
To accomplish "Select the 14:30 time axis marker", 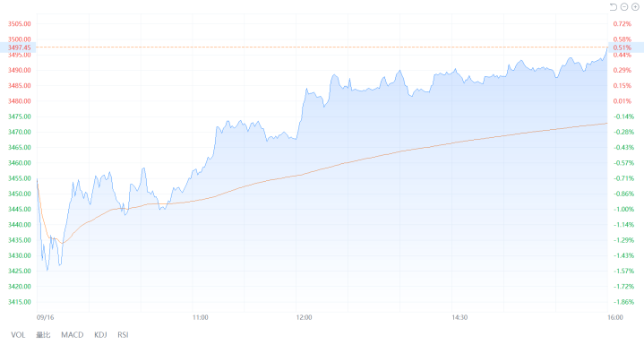I will point(459,317).
